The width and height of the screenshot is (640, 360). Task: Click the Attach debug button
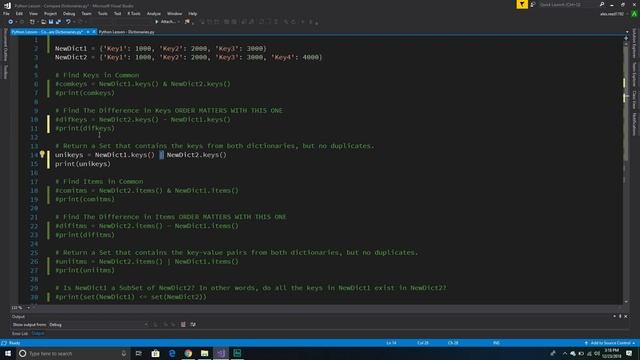(166, 22)
